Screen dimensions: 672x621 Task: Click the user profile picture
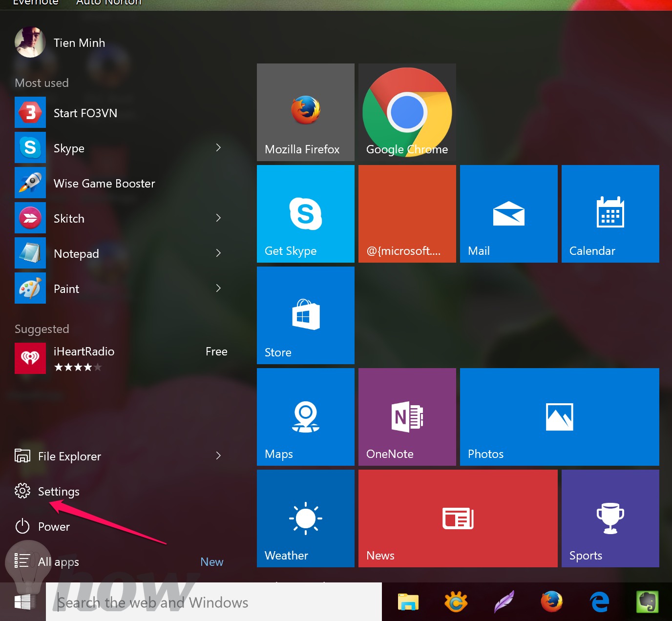point(30,42)
